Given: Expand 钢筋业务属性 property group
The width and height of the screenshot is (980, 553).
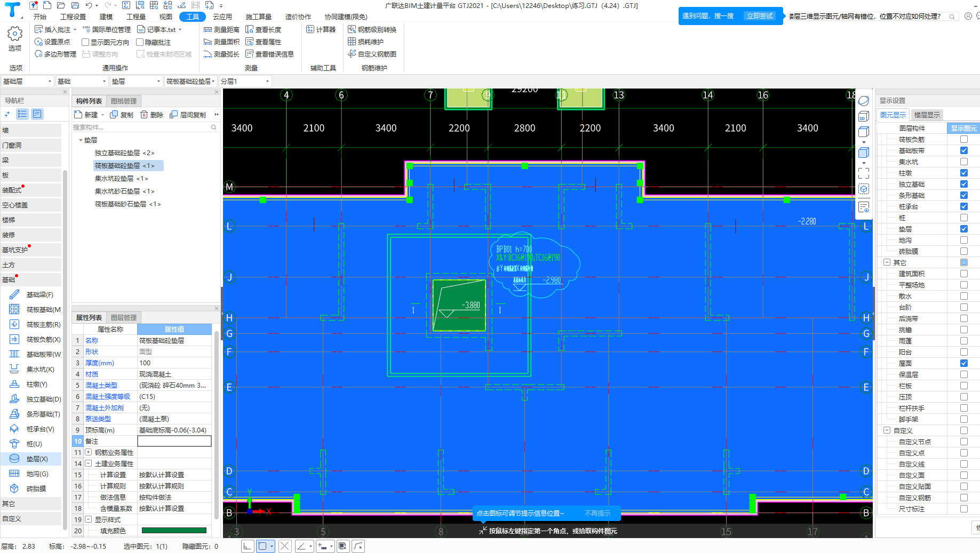Looking at the screenshot, I should click(x=89, y=452).
